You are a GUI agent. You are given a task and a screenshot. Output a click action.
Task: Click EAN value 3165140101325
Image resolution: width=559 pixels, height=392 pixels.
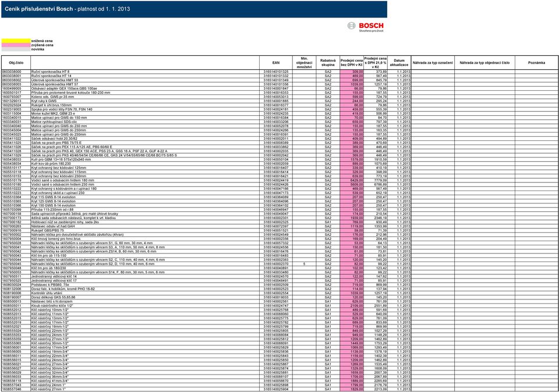click(x=276, y=72)
